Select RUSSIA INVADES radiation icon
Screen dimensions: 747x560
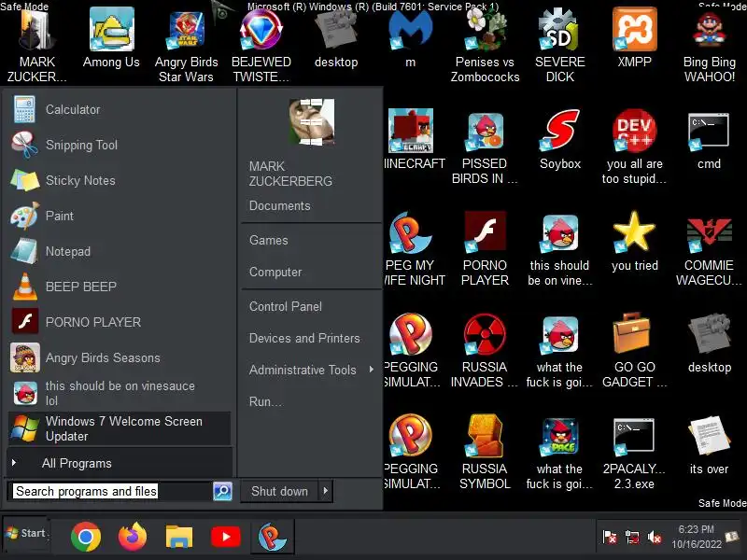(x=485, y=349)
